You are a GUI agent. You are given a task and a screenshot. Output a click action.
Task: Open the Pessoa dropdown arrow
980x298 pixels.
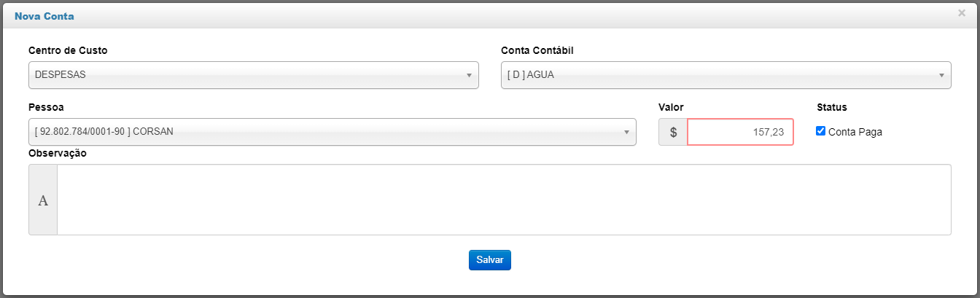[626, 132]
